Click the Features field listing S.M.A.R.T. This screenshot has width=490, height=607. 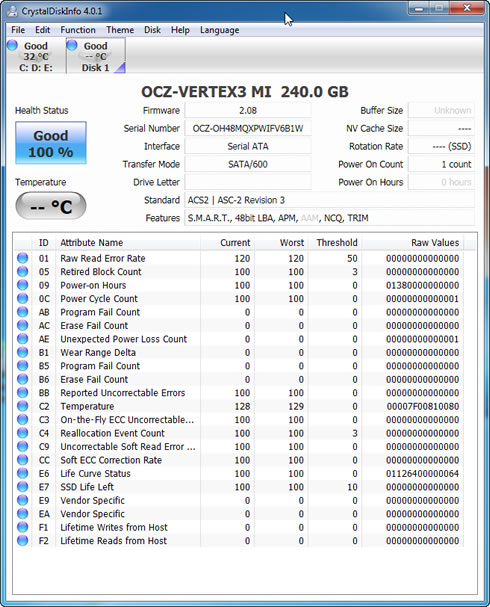click(329, 218)
